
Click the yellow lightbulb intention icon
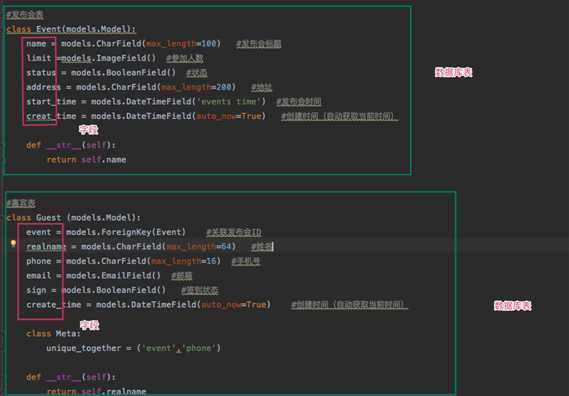click(x=13, y=244)
